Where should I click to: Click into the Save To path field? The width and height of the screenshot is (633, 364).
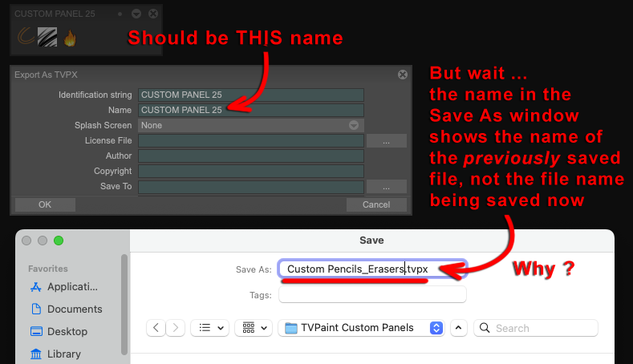(250, 187)
